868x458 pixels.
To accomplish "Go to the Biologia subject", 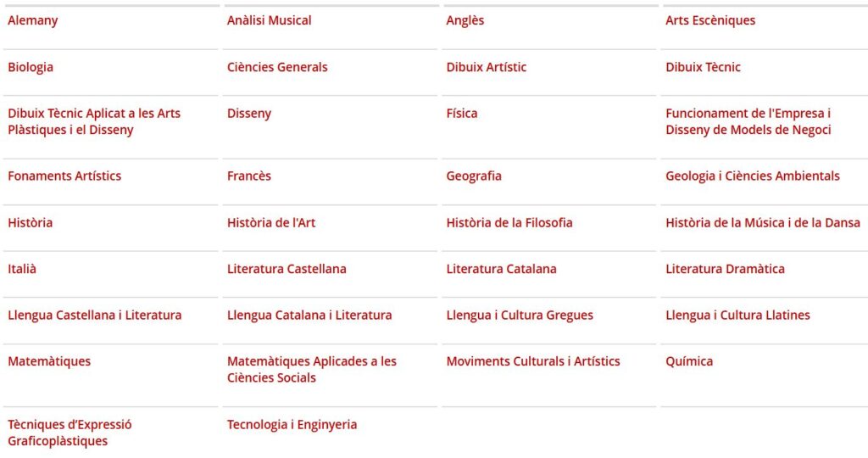I will 31,67.
